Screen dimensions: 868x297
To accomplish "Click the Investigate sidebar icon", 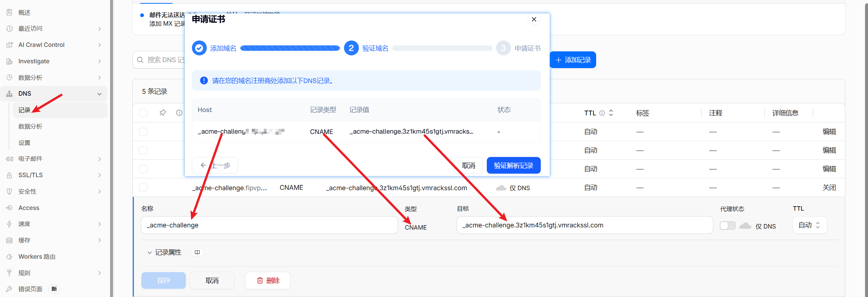I will [10, 61].
